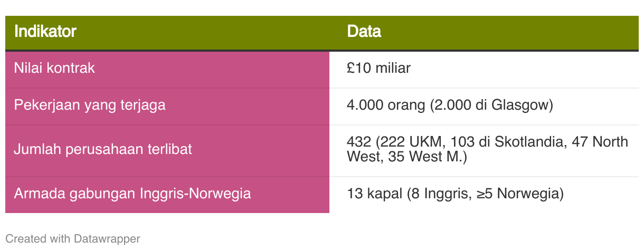Screen dimensions: 644x251
Task: Click the '222 UKM' text
Action: (x=415, y=142)
